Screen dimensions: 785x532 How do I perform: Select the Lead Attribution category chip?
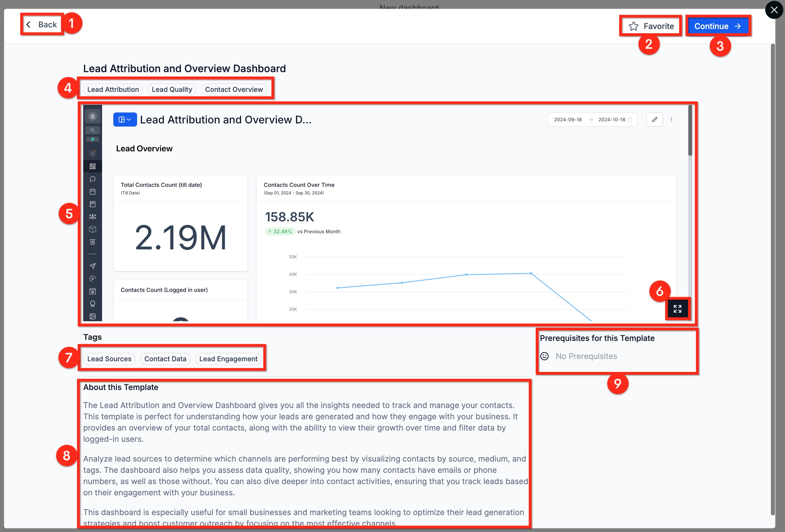click(x=113, y=89)
